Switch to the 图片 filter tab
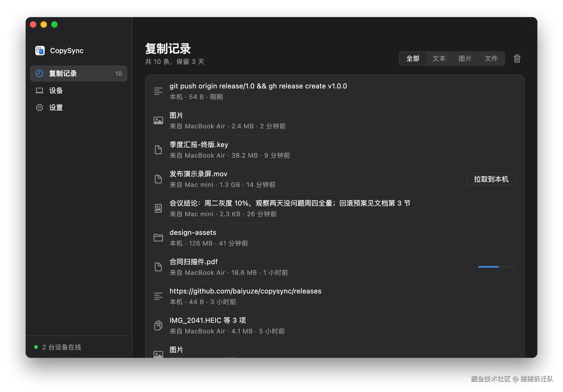The width and height of the screenshot is (563, 392). pos(465,59)
